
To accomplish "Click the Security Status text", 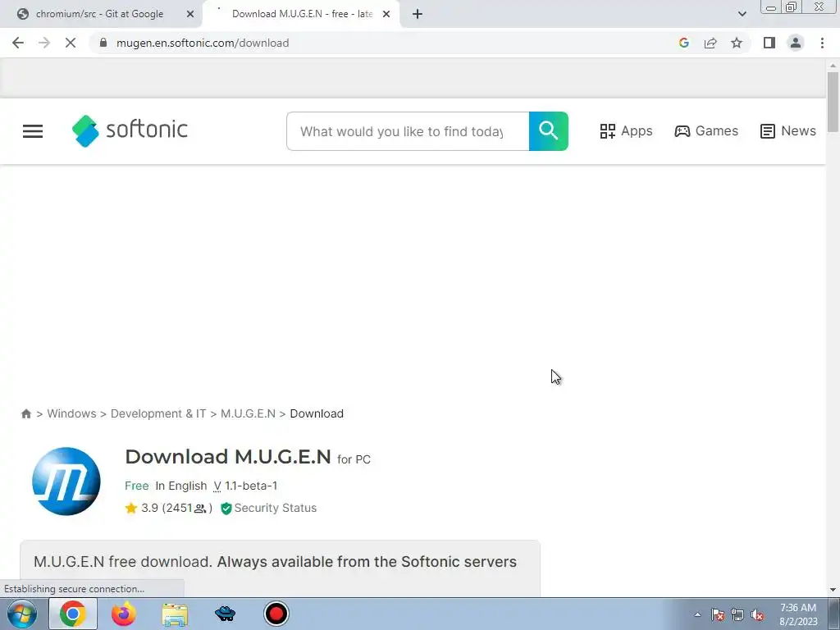I will pos(276,508).
